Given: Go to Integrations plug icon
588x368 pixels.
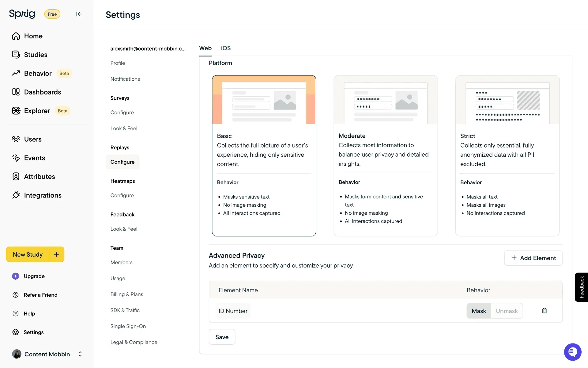Looking at the screenshot, I should click(x=16, y=195).
